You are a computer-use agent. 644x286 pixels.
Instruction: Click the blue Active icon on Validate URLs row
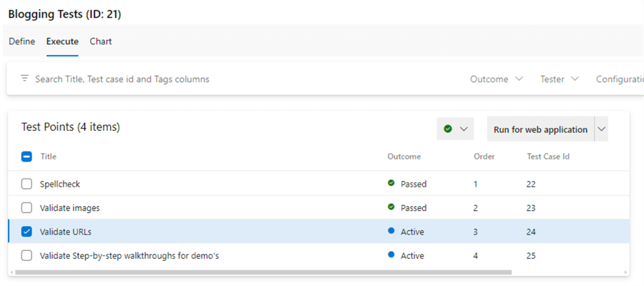coord(391,232)
